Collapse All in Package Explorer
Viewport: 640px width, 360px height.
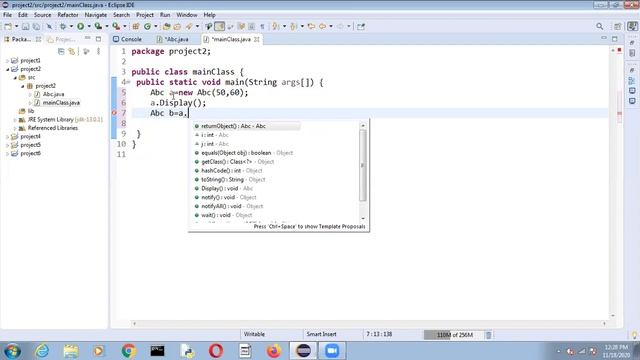[x=61, y=51]
